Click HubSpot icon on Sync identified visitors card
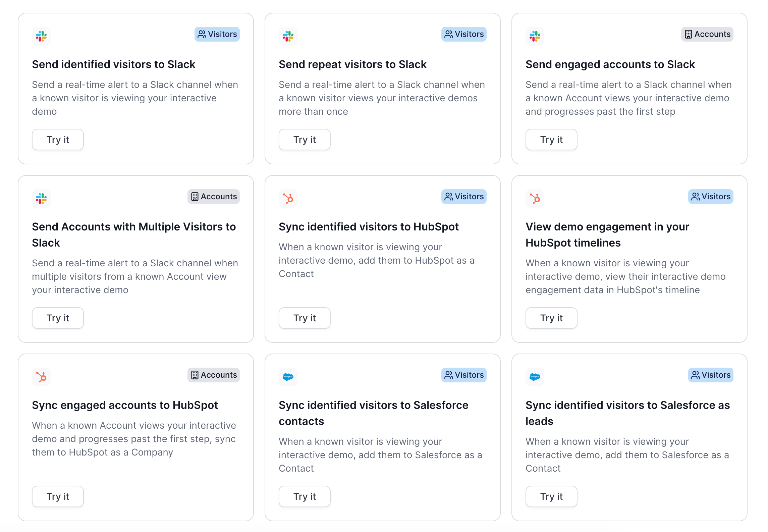 288,198
